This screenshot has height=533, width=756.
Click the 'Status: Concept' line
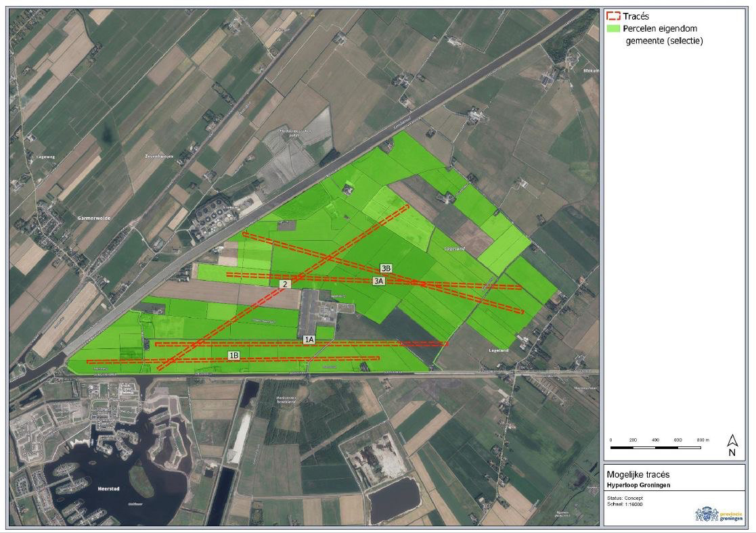tap(625, 499)
